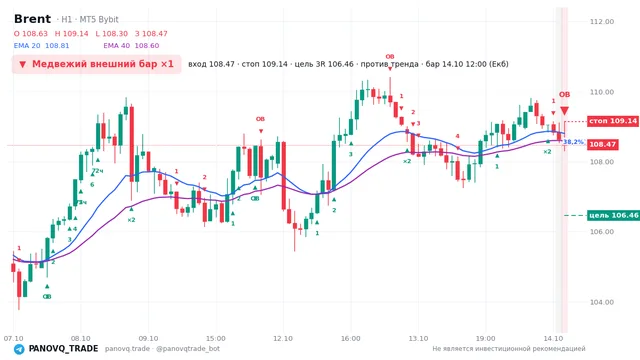Click the 104.00 price axis label
Image resolution: width=640 pixels, height=360 pixels.
(602, 302)
